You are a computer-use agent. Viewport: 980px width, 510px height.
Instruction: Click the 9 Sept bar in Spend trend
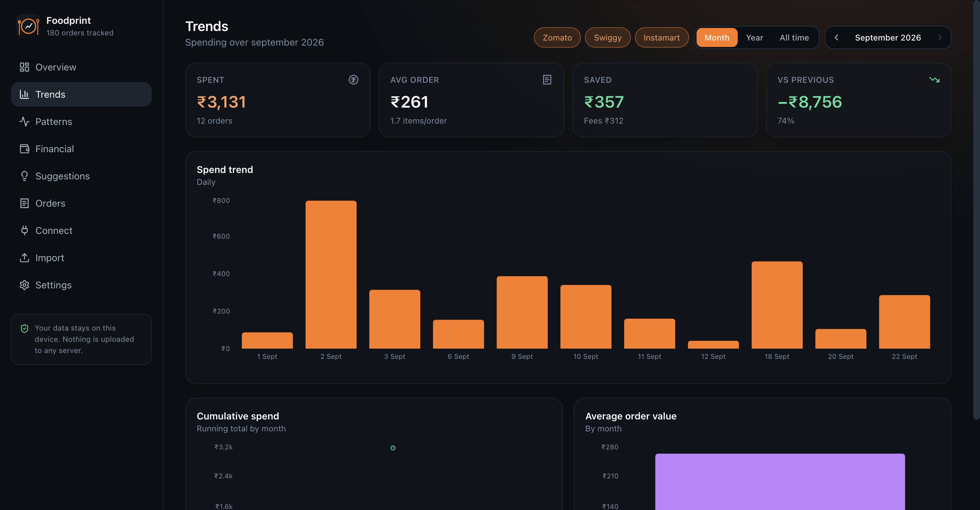(522, 312)
